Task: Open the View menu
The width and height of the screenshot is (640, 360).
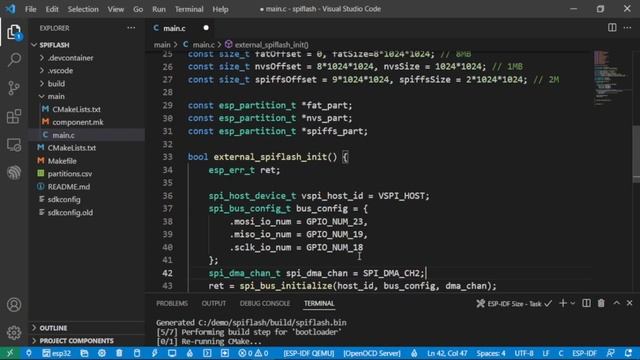Action: (116, 9)
